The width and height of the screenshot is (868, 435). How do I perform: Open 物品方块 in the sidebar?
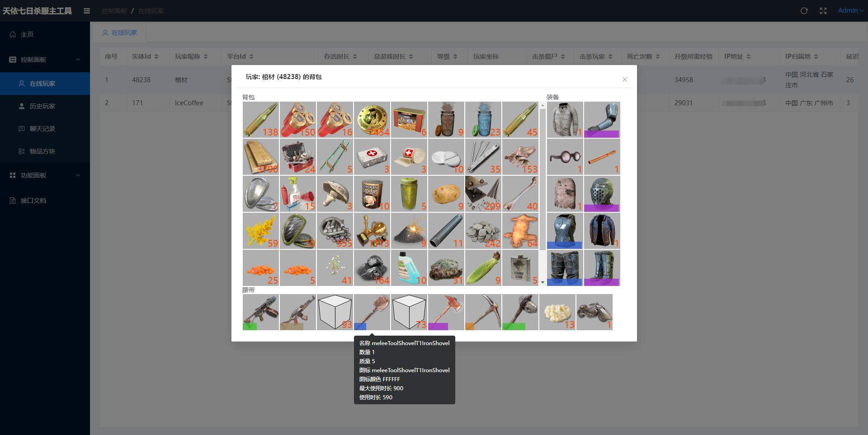pos(45,151)
